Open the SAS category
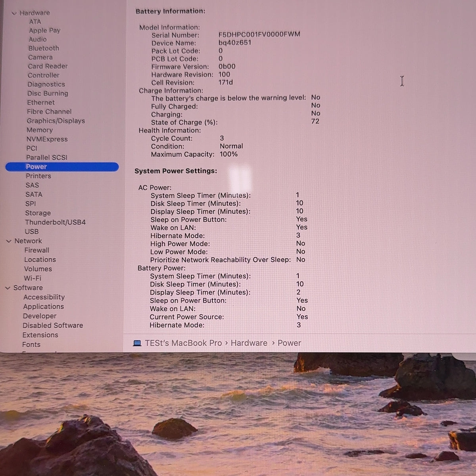 (x=32, y=185)
